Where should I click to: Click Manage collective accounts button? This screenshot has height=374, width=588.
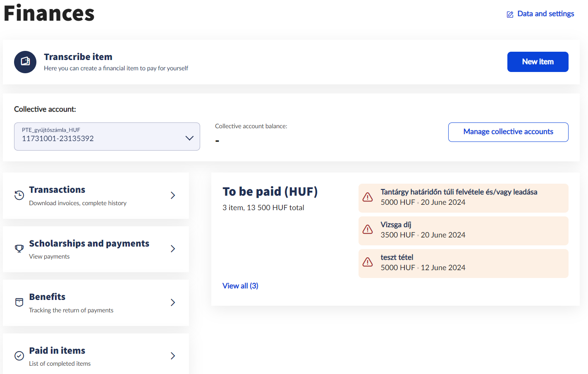[x=508, y=132]
